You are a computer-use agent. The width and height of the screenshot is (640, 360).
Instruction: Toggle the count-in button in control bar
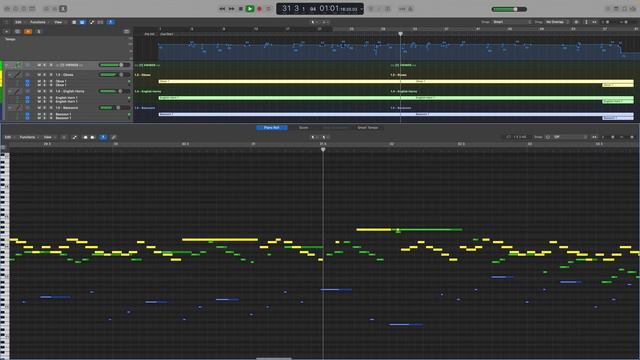[402, 9]
